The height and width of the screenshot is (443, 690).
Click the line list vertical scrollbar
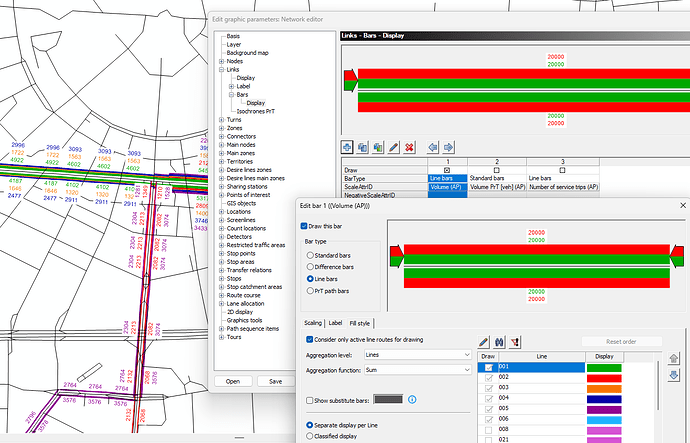click(659, 387)
